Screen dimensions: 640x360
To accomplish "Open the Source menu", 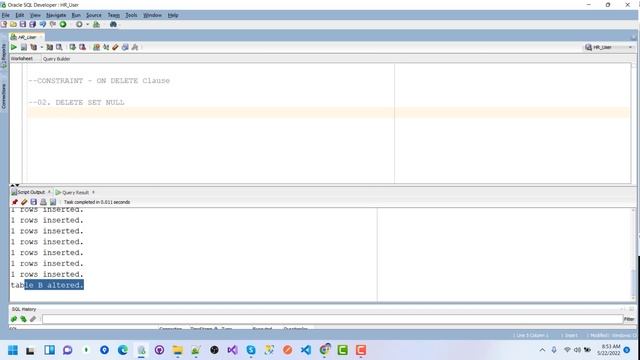I will [93, 15].
